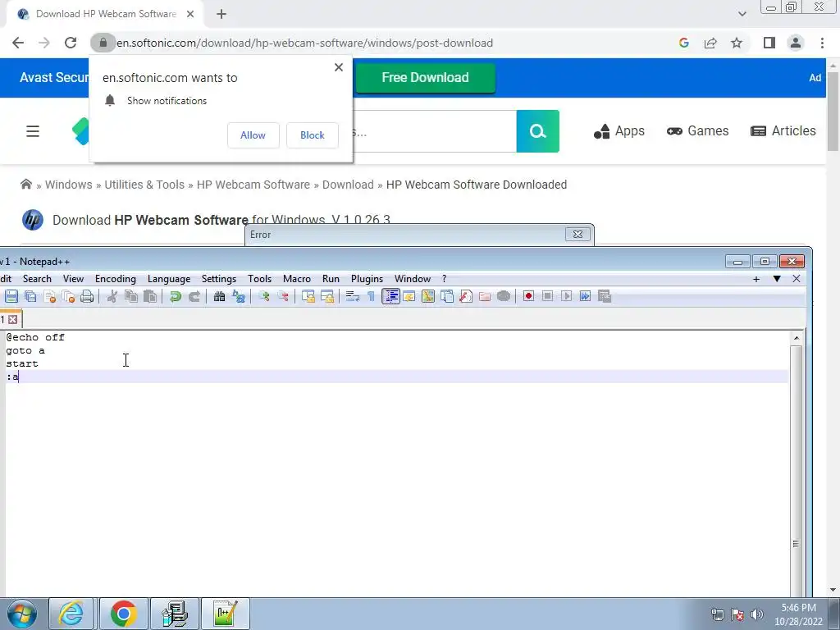840x630 pixels.
Task: Click Close document icon in Notepad++ toolbar
Action: (50, 296)
